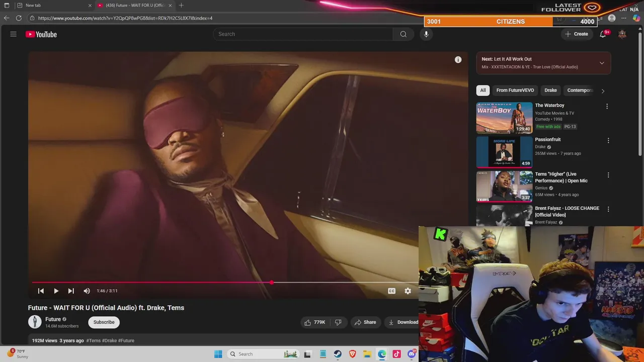The width and height of the screenshot is (644, 362).
Task: Open options for The Waterboy
Action: (x=607, y=107)
